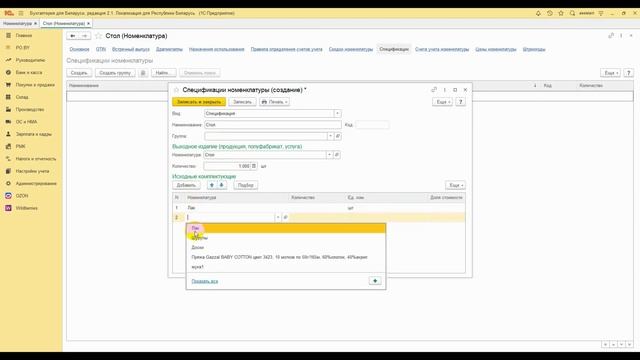This screenshot has width=640, height=360.
Task: Click Создать группу button
Action: (115, 73)
